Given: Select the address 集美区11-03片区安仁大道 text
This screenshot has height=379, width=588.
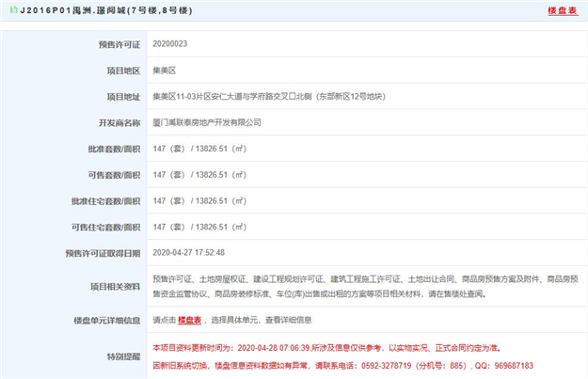Looking at the screenshot, I should point(269,97).
